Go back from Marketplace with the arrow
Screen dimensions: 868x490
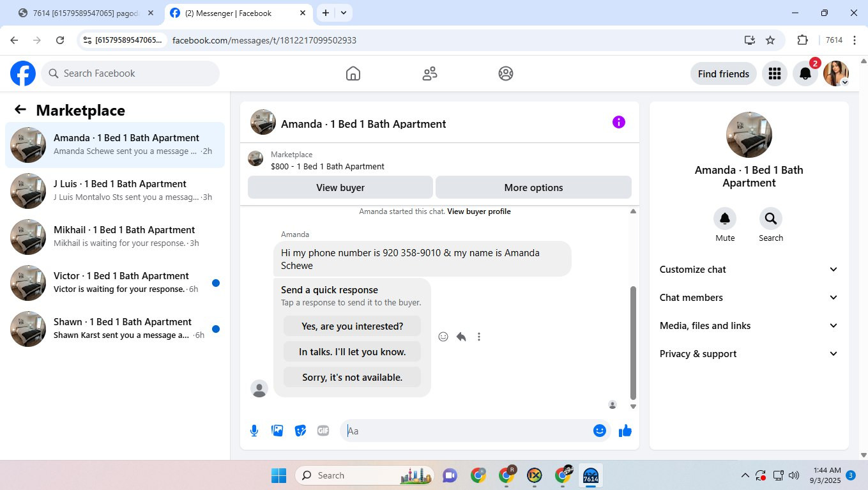(20, 110)
